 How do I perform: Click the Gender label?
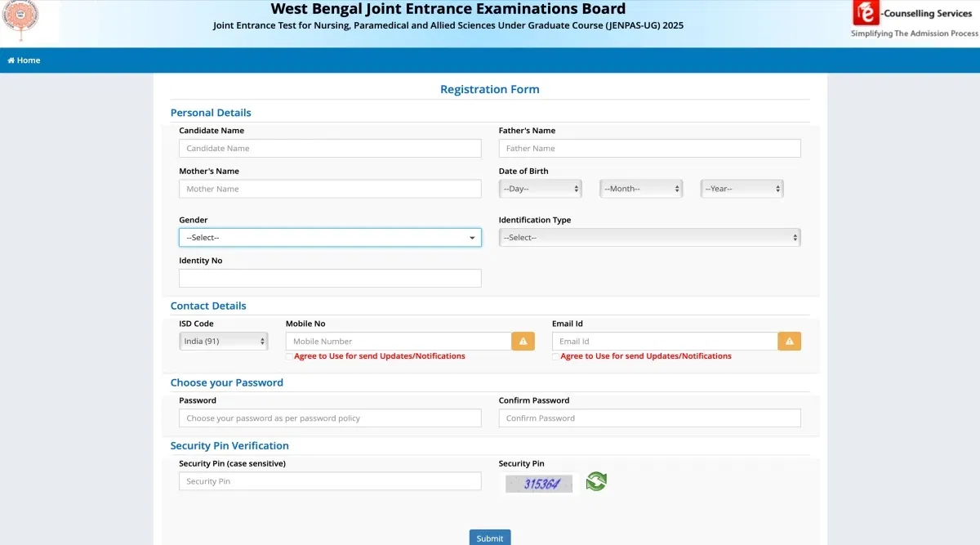[x=194, y=220]
